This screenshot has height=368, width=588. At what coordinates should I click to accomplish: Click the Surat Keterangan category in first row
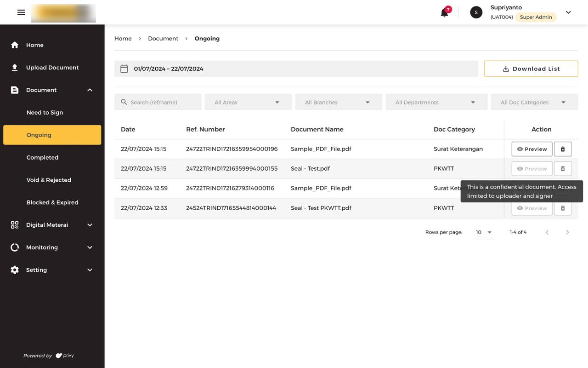[458, 149]
